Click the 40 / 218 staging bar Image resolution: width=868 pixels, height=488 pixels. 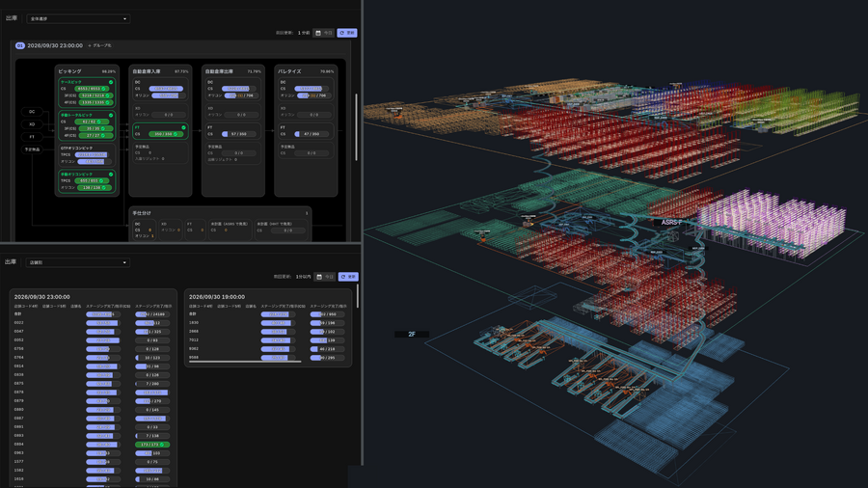pos(327,349)
